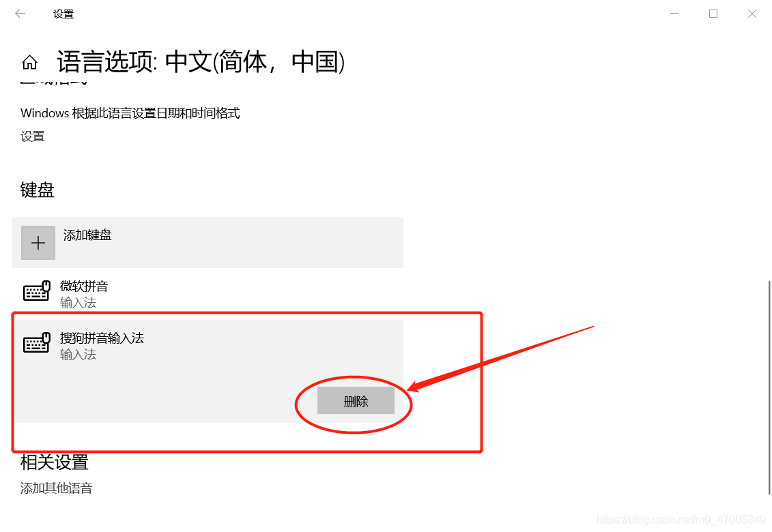Maximize the Settings window
Image resolution: width=772 pixels, height=532 pixels.
pyautogui.click(x=713, y=14)
